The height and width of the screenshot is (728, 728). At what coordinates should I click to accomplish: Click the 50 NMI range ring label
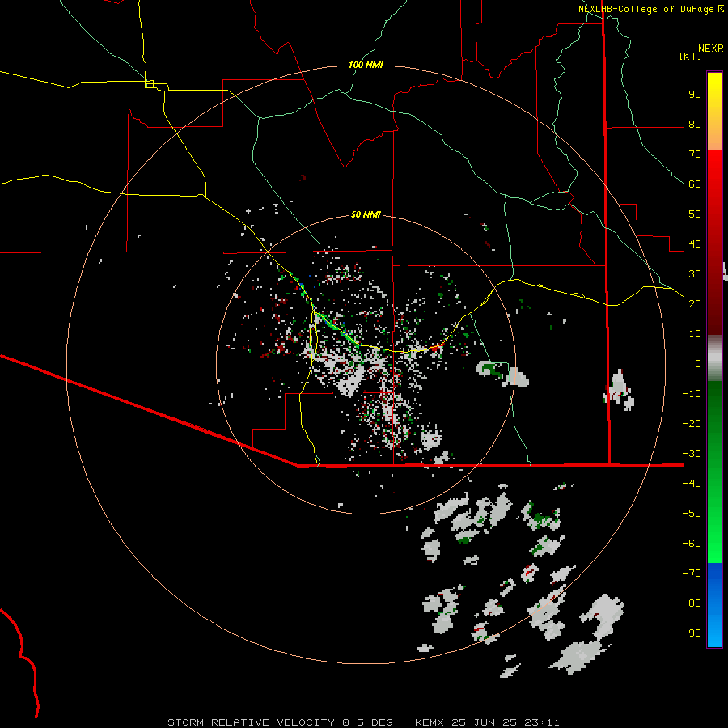[366, 214]
